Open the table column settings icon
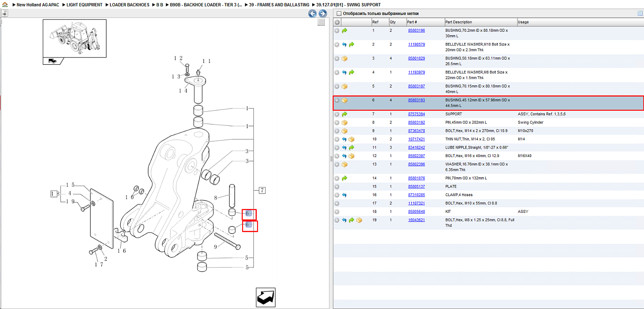The image size is (644, 309). point(640,14)
